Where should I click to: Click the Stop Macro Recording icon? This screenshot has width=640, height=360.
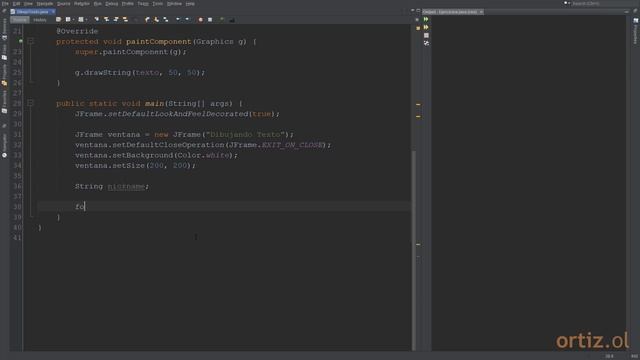[210, 19]
